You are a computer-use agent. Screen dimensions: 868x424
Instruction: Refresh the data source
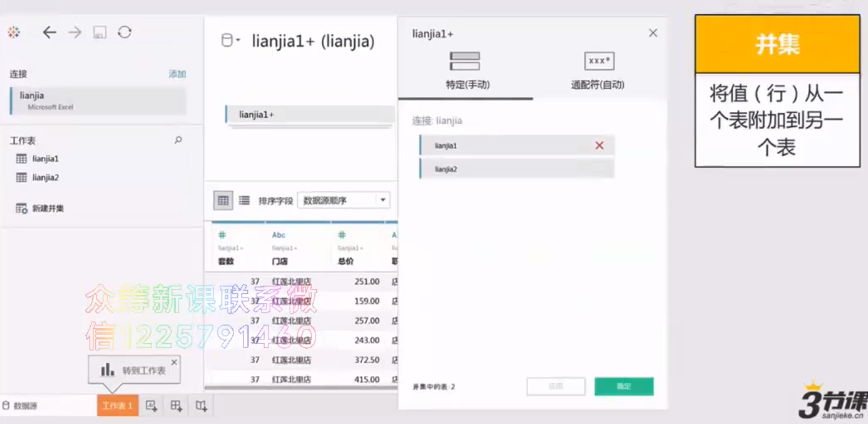coord(125,32)
